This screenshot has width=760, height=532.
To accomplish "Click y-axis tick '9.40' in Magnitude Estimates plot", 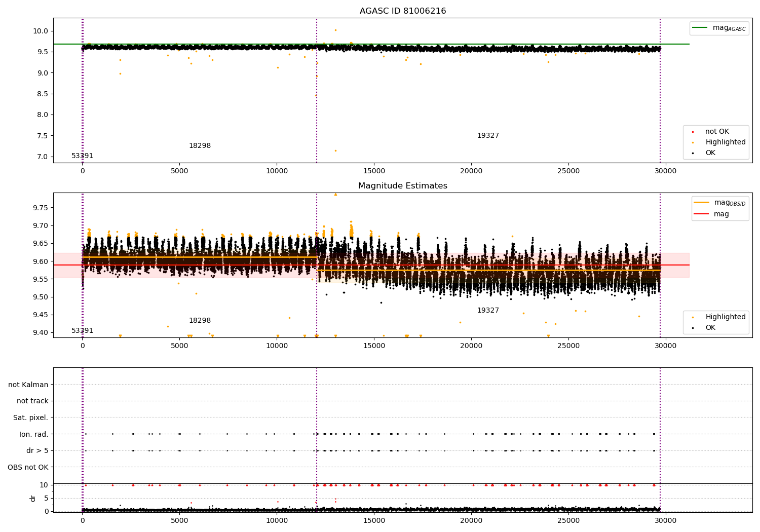I will coord(41,333).
